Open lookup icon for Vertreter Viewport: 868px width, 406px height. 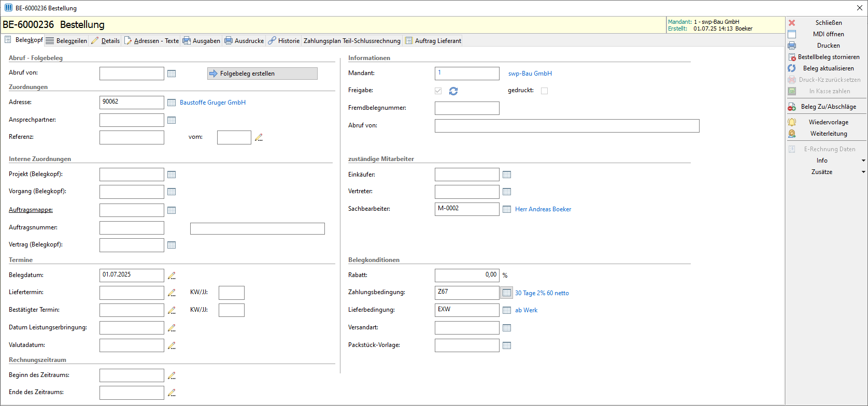point(507,192)
